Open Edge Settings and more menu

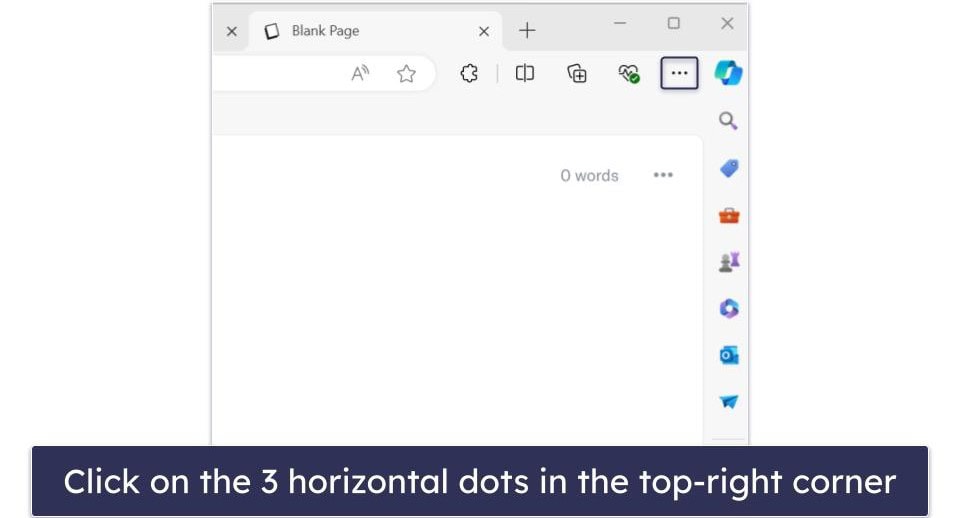pos(679,73)
